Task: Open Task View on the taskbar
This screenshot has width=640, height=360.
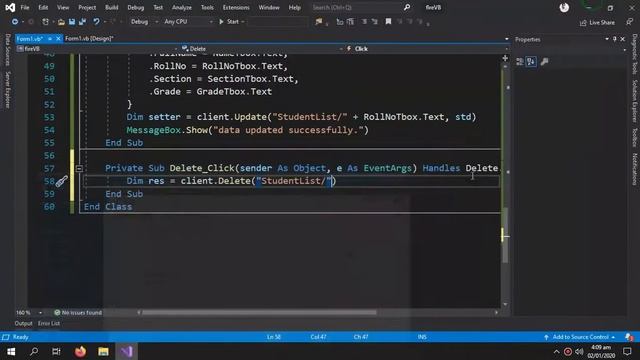Action: (56, 351)
